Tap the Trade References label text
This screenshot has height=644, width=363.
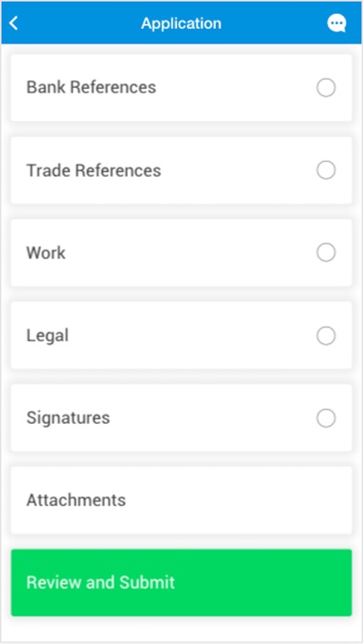[94, 170]
